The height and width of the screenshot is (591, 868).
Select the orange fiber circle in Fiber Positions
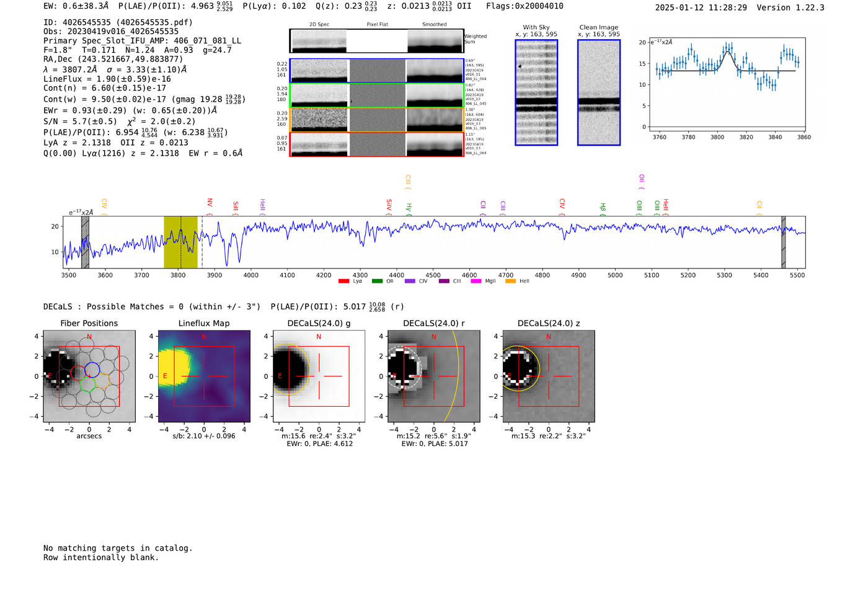tap(103, 381)
